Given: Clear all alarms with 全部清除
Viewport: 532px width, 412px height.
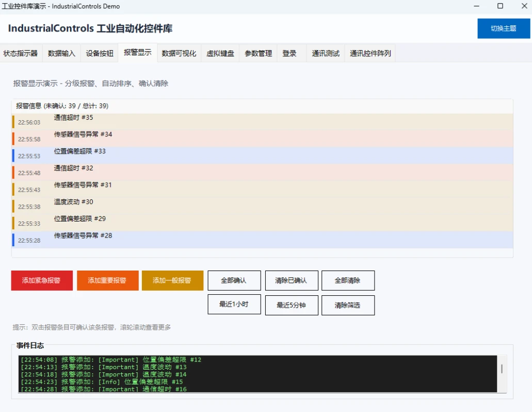Looking at the screenshot, I should [348, 280].
